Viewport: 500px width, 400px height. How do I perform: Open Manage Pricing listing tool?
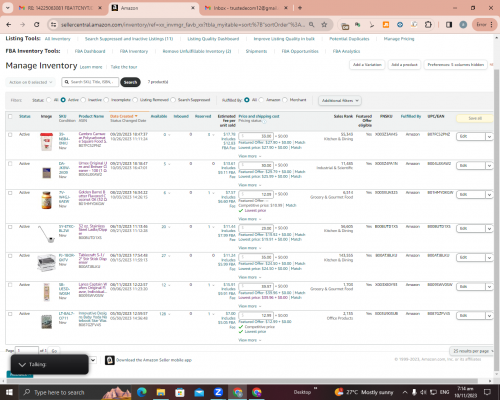(399, 39)
